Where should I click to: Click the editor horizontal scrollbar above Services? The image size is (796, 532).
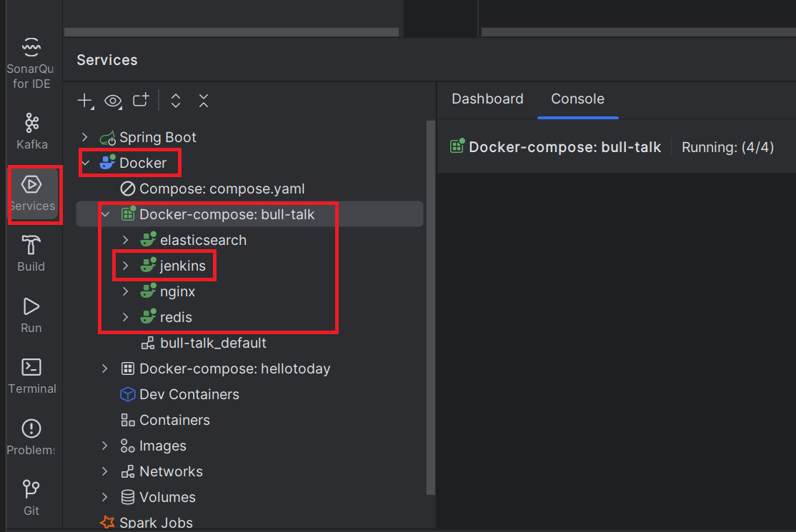coord(231,32)
